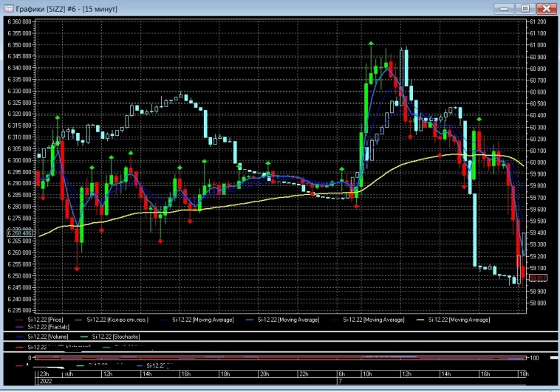Click the chart window icon in title bar
The width and height of the screenshot is (560, 392).
tap(7, 7)
